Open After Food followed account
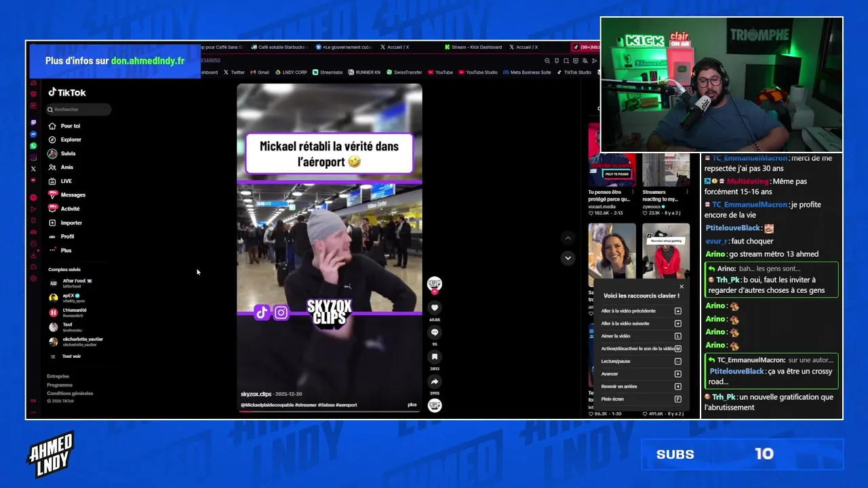Screen dimensions: 868x488 [x=71, y=283]
